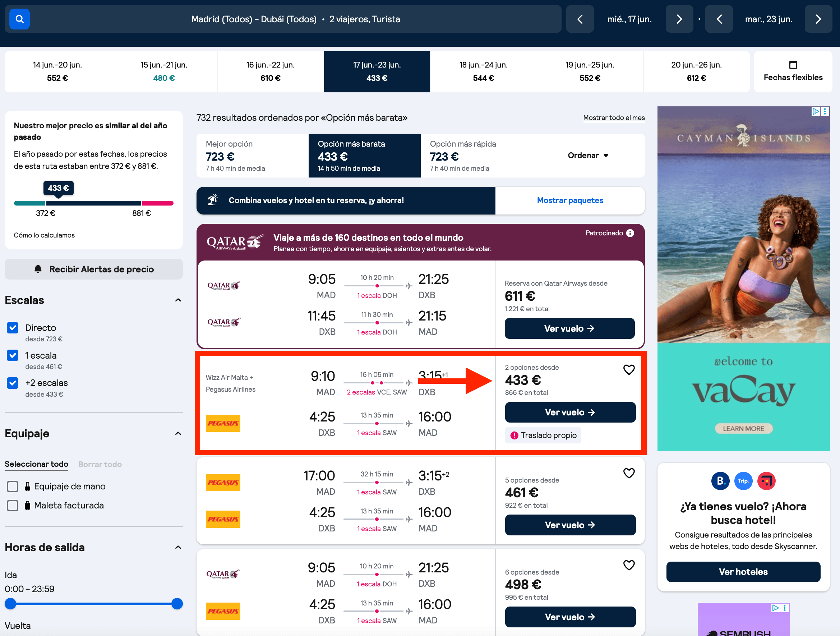This screenshot has width=840, height=636.
Task: Check the Maleta facturada option
Action: pyautogui.click(x=13, y=505)
